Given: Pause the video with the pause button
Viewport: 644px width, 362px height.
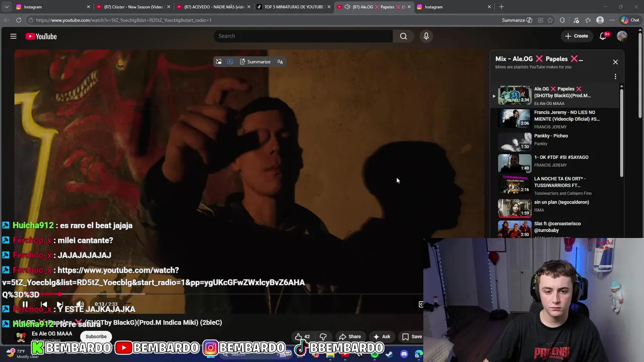Looking at the screenshot, I should tap(25, 304).
